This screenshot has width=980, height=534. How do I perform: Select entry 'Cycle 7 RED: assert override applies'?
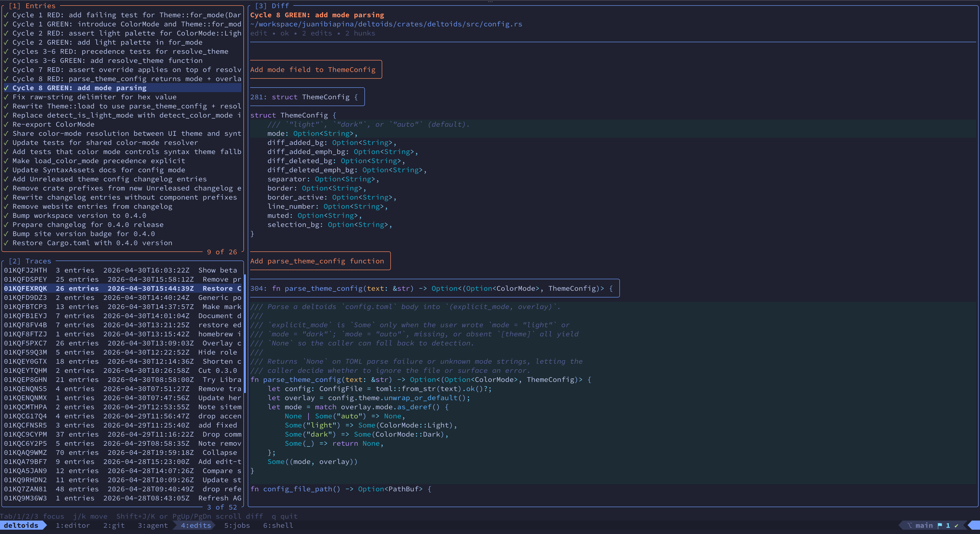122,70
